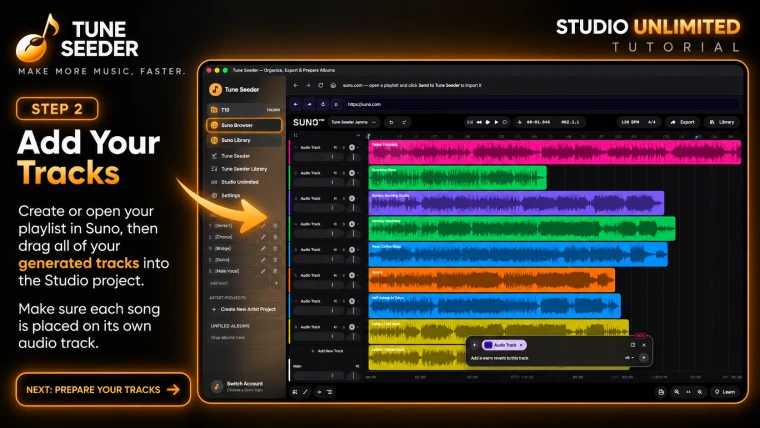Zoom in the timeline

[700, 392]
